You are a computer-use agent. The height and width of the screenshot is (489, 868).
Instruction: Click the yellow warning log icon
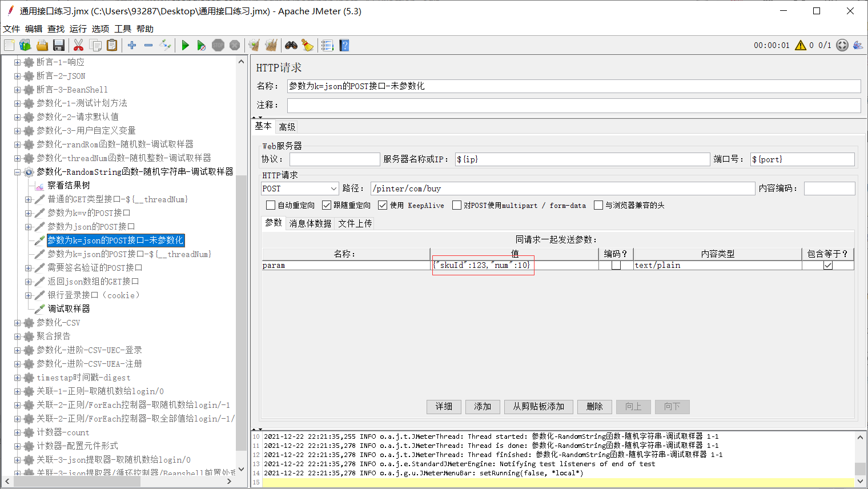point(801,45)
